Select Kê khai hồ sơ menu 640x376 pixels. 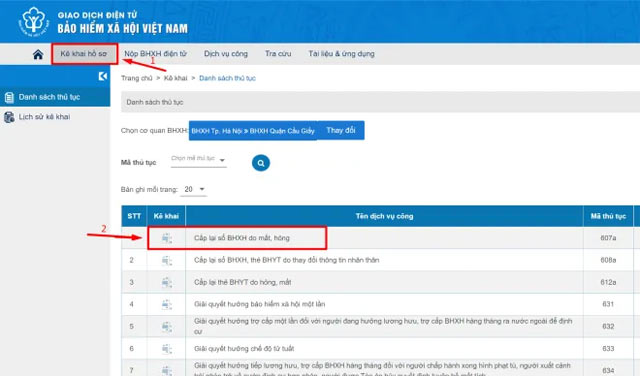pyautogui.click(x=84, y=54)
